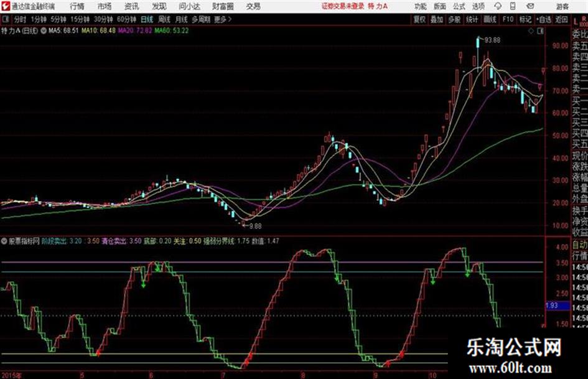This screenshot has width=588, height=379.
Task: Expand sub-chart indicator dropdown beside 股票指标网
Action: (x=4, y=241)
